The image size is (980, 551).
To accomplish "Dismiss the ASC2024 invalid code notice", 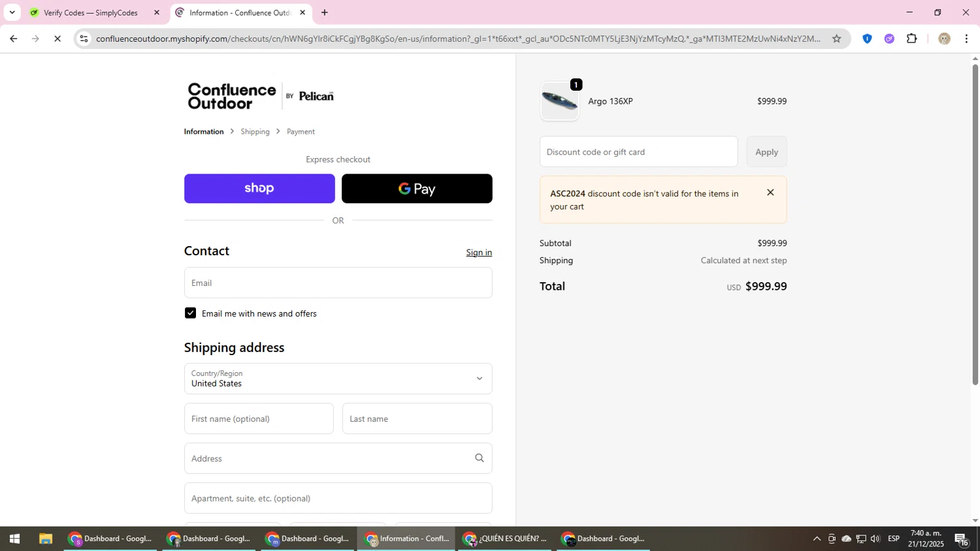I will (770, 193).
